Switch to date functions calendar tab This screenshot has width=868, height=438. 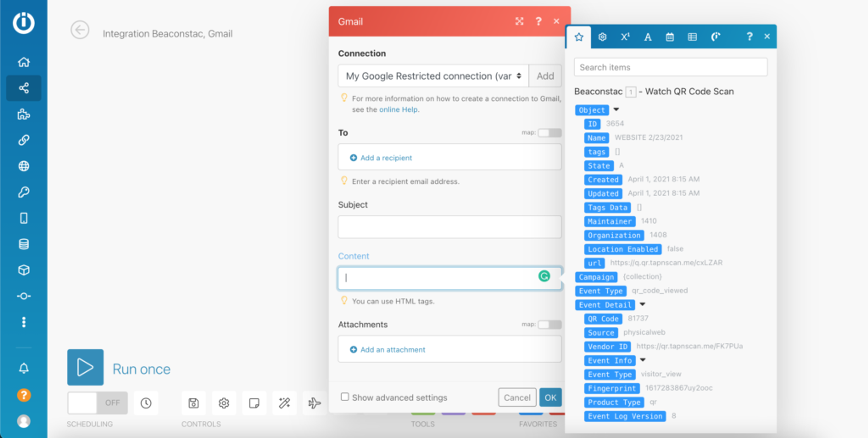click(670, 37)
